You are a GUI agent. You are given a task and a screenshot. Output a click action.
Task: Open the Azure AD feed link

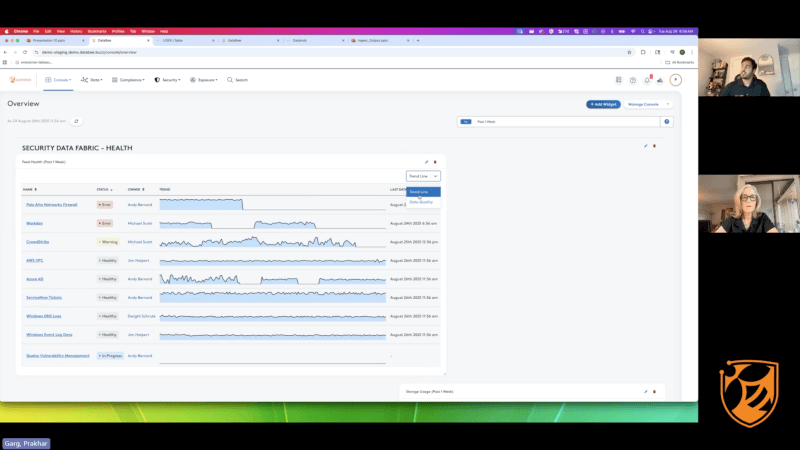click(x=35, y=279)
